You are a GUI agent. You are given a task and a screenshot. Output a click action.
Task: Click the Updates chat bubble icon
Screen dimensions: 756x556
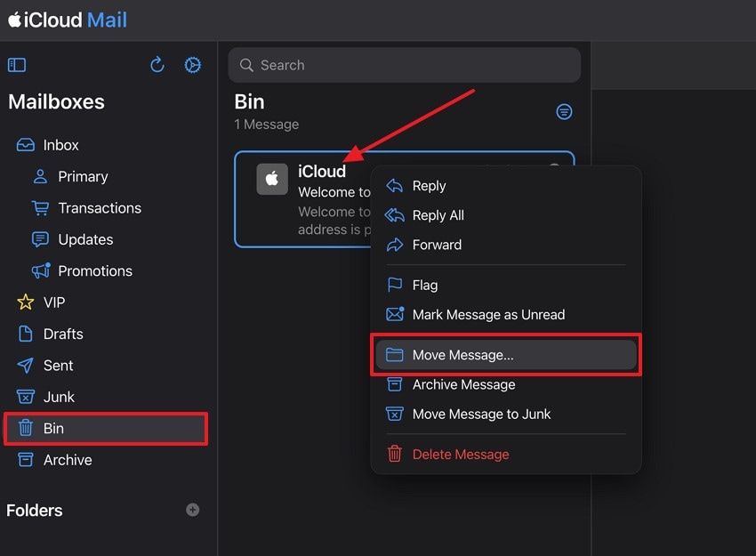pyautogui.click(x=41, y=239)
